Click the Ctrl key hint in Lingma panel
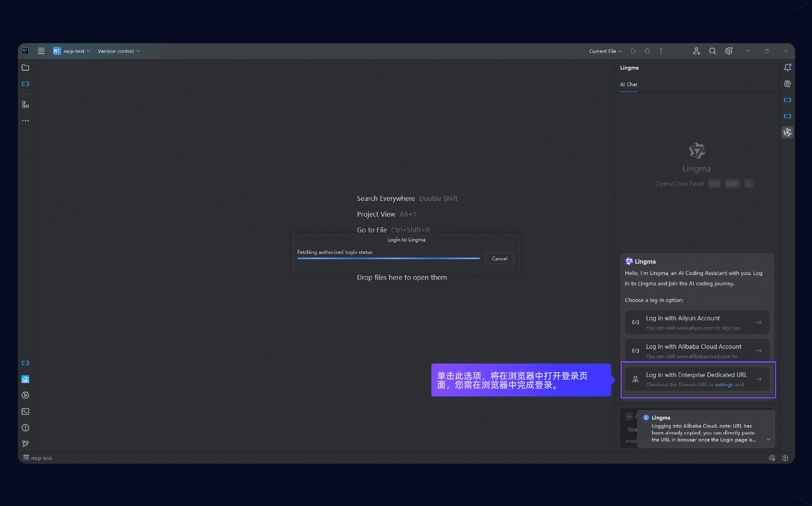This screenshot has height=506, width=812. point(714,184)
